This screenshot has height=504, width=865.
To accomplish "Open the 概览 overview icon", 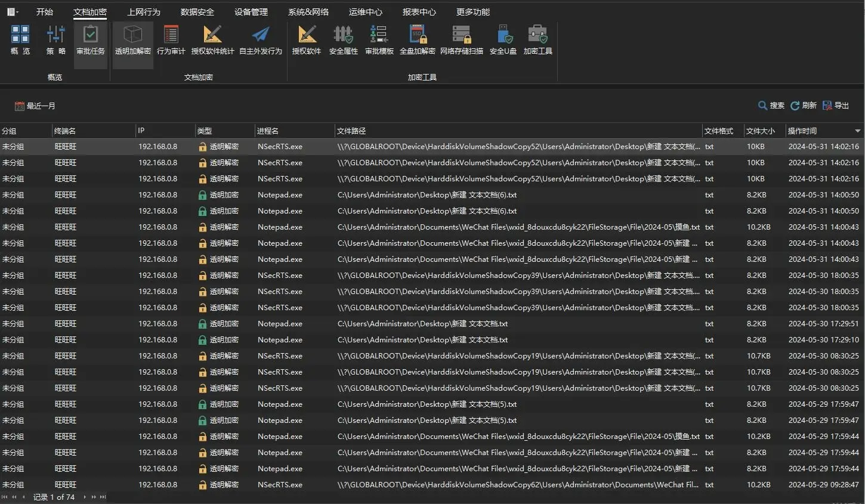I will click(x=20, y=35).
